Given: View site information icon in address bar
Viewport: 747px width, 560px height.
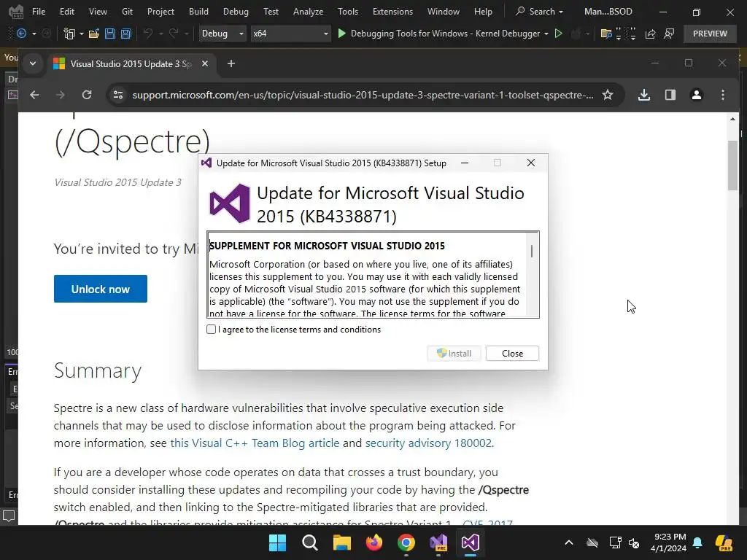Looking at the screenshot, I should coord(118,95).
